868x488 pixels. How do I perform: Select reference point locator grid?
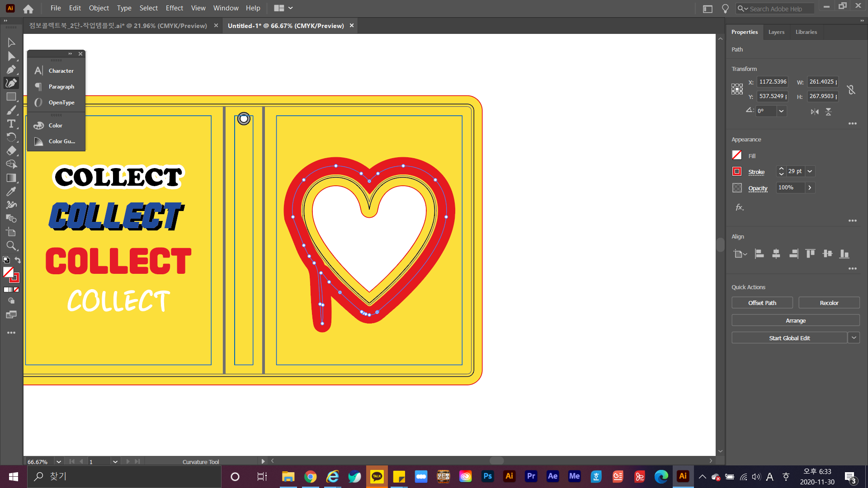(737, 89)
